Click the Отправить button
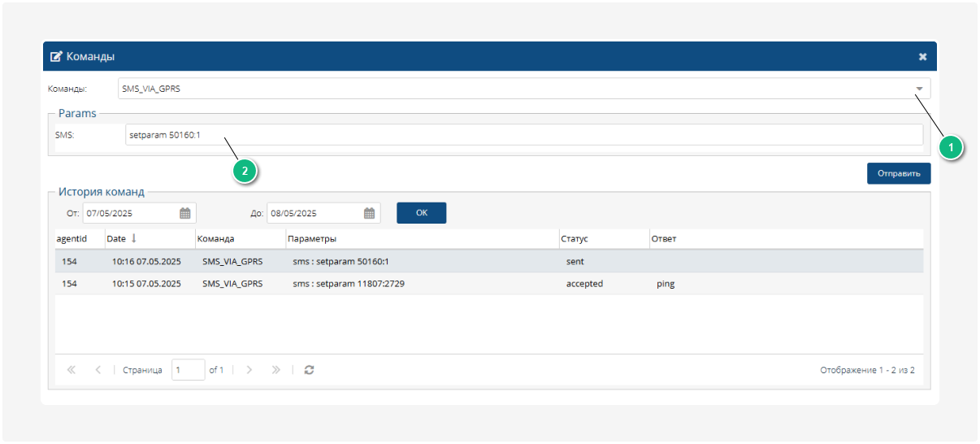This screenshot has height=444, width=980. [899, 173]
